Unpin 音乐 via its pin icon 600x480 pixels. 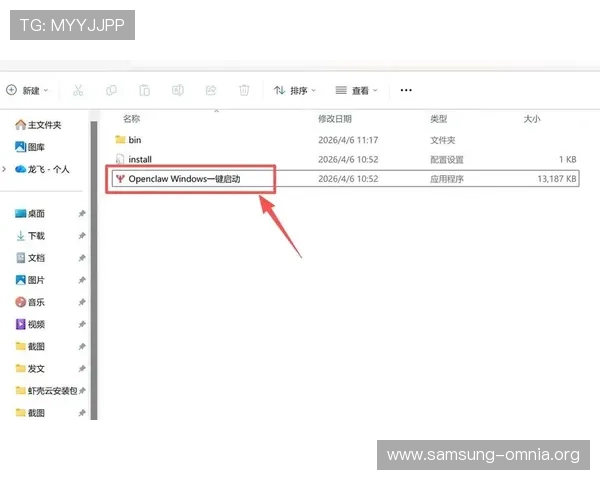click(82, 302)
